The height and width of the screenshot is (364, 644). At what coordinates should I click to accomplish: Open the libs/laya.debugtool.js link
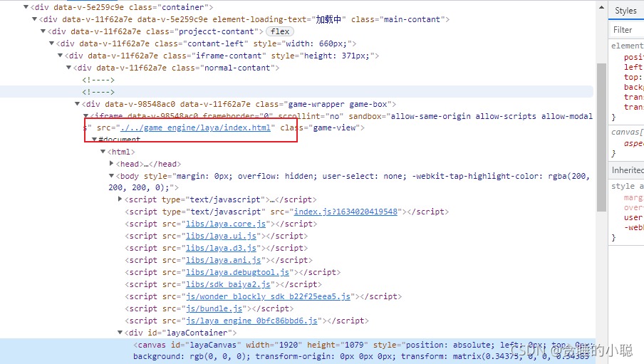point(237,272)
